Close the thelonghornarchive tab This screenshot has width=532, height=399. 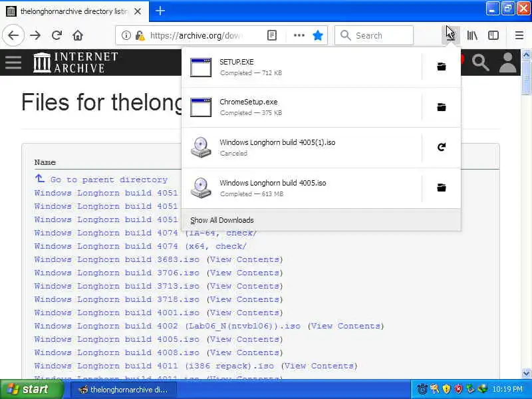click(138, 11)
